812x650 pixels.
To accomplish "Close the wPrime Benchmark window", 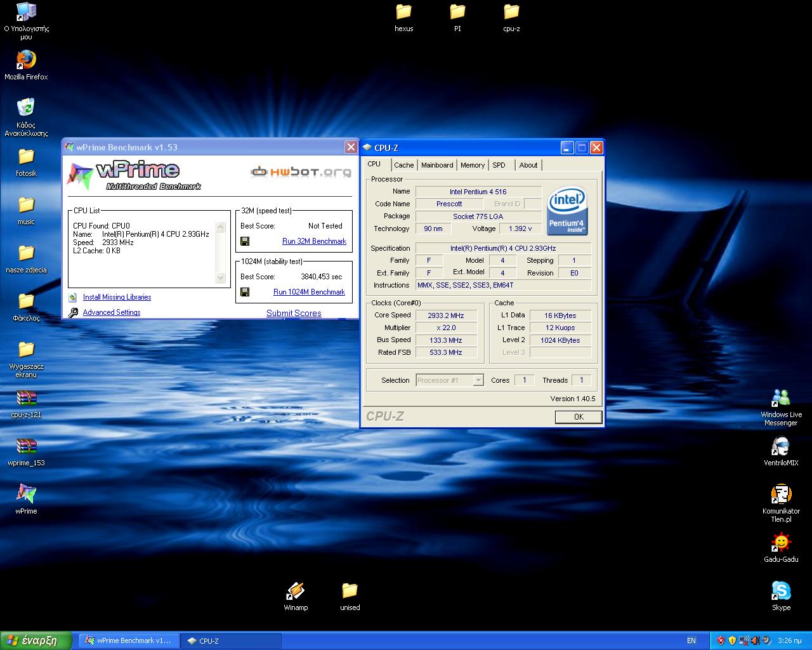I will click(x=351, y=147).
